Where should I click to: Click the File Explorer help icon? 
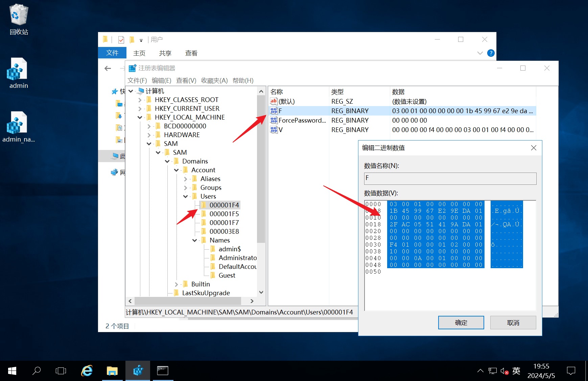coord(491,53)
